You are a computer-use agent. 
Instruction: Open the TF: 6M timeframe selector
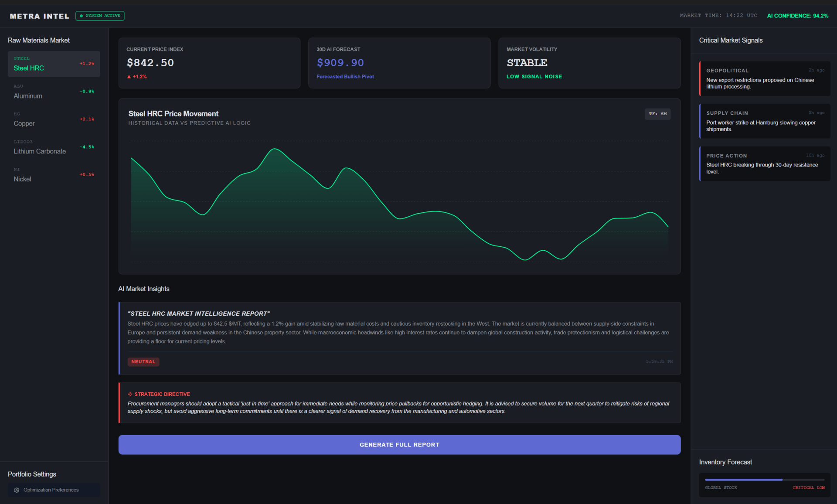[658, 114]
